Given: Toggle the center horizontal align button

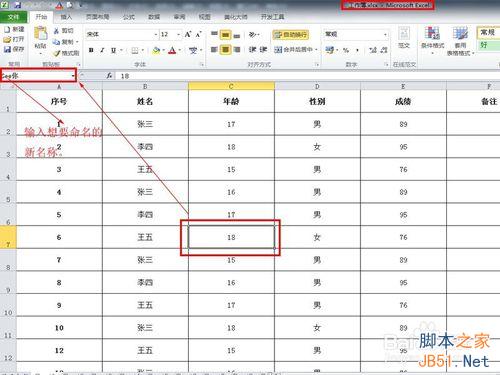Looking at the screenshot, I should tap(226, 50).
